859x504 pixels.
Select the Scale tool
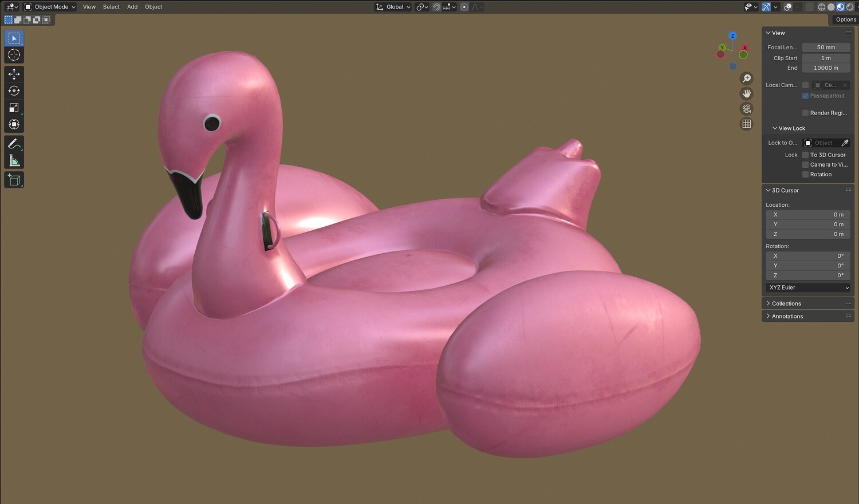click(14, 108)
